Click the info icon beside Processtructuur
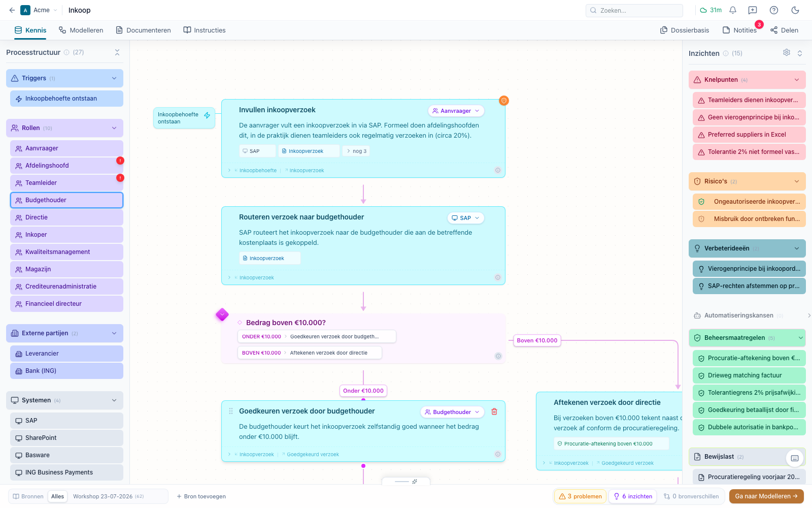The width and height of the screenshot is (812, 508). 66,52
